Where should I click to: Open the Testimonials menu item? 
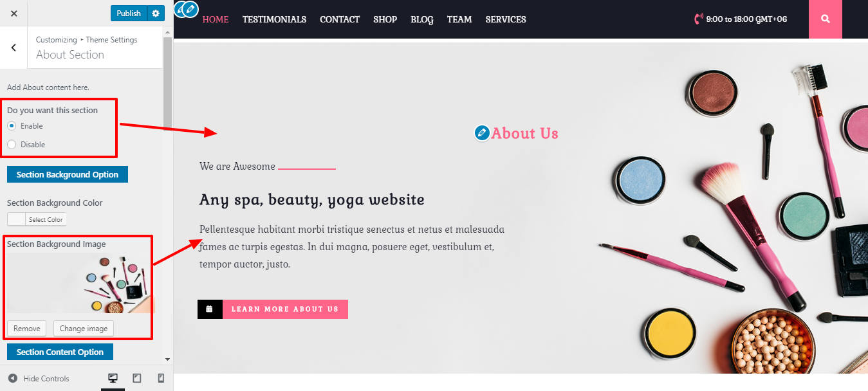click(x=274, y=19)
